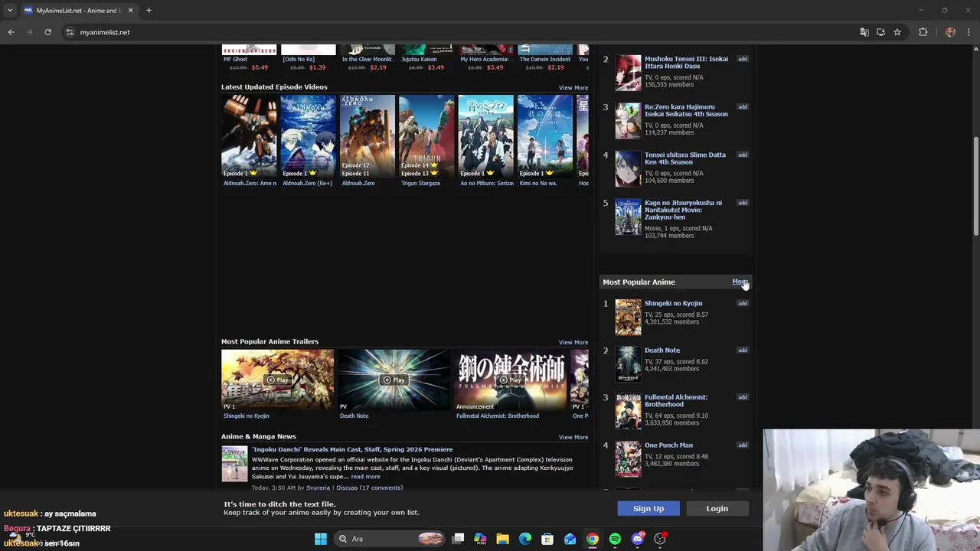980x551 pixels.
Task: Launch Microsoft Edge from the taskbar
Action: point(525,539)
